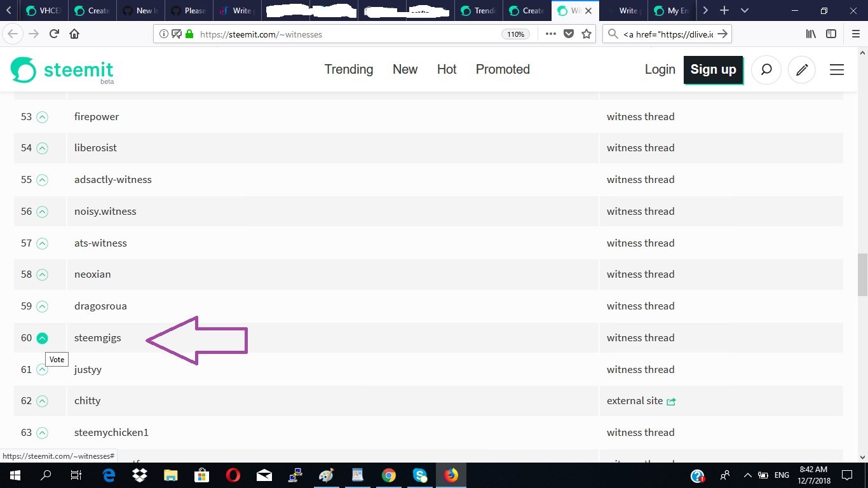
Task: Vote for ats-witness
Action: [42, 243]
